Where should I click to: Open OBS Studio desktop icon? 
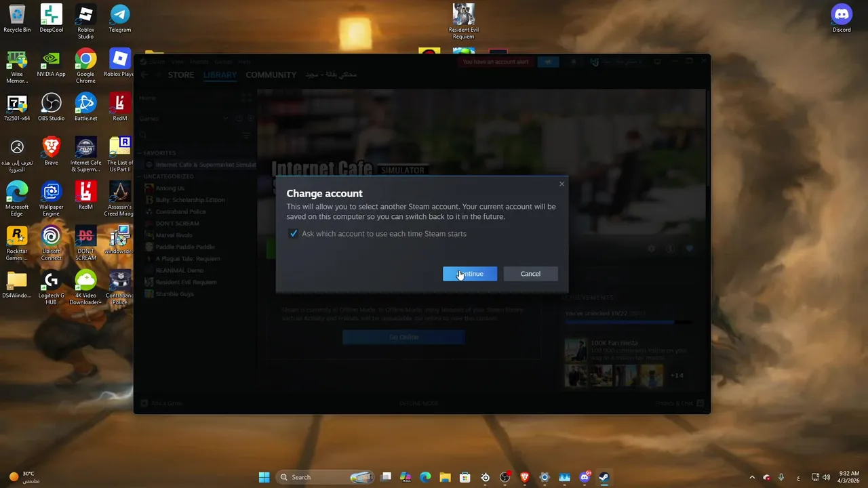click(52, 107)
